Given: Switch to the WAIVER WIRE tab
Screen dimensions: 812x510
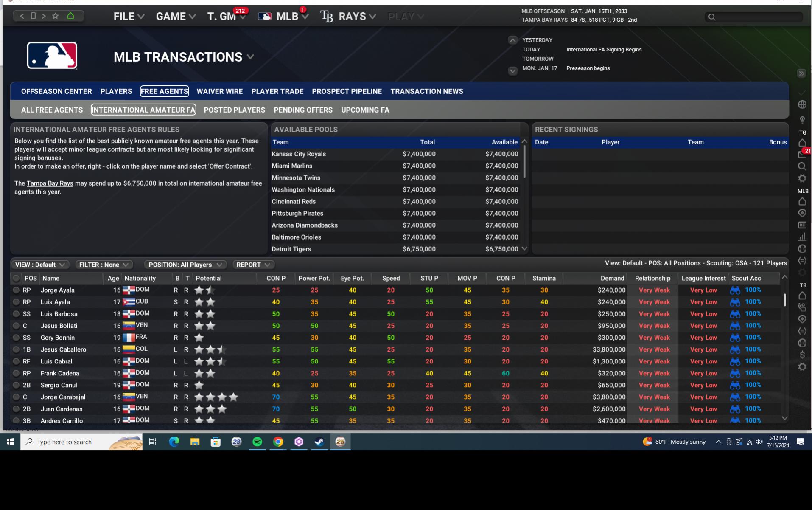Looking at the screenshot, I should pos(219,91).
